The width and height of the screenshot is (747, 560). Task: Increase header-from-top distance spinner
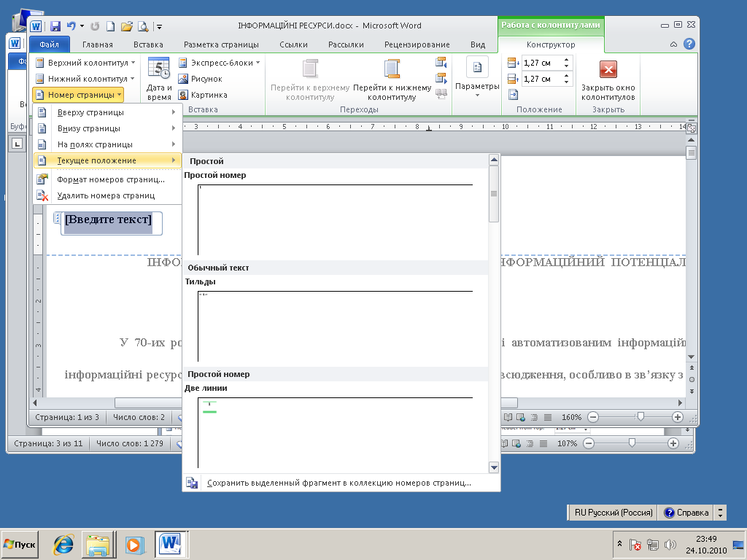coord(566,60)
